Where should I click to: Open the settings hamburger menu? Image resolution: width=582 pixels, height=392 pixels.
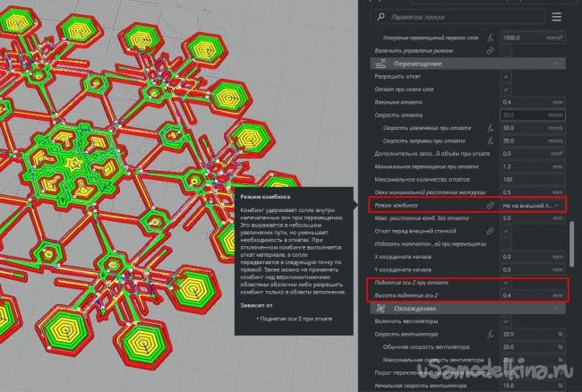click(x=557, y=16)
